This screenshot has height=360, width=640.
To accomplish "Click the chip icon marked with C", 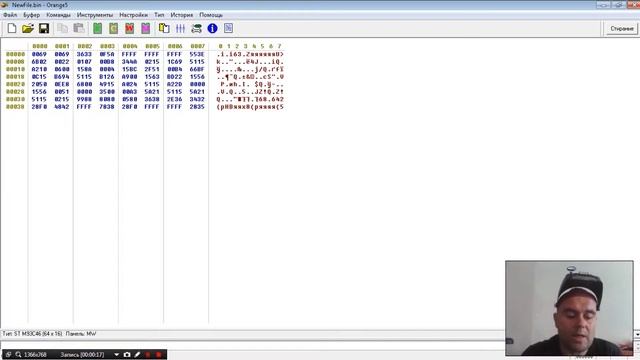I will tap(113, 28).
